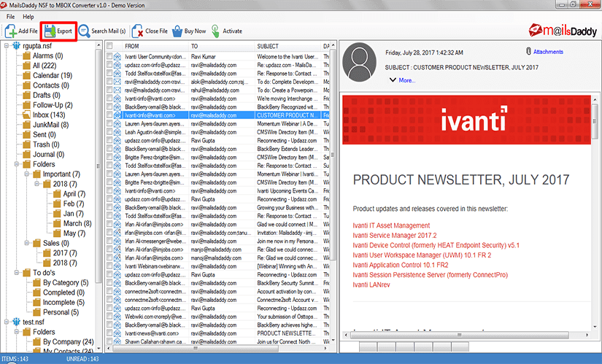This screenshot has width=602, height=364.
Task: Click the preview pane vertical scrollbar
Action: coord(595,121)
